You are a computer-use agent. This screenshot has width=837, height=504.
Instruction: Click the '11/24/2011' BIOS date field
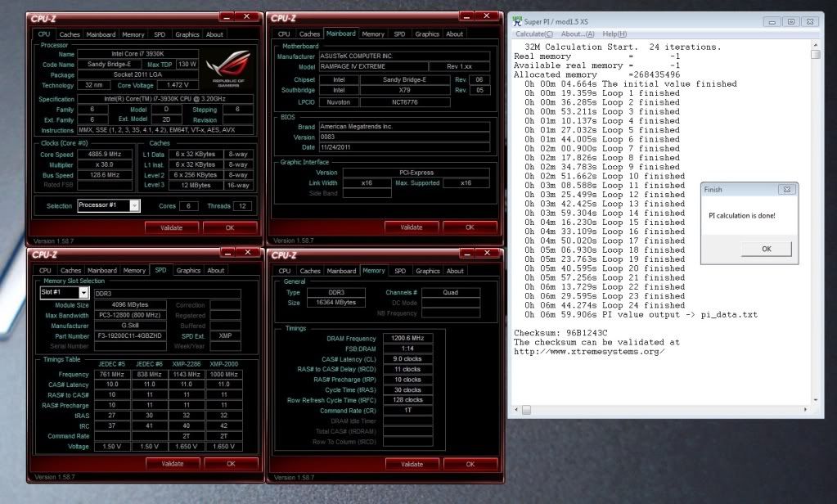(x=404, y=147)
